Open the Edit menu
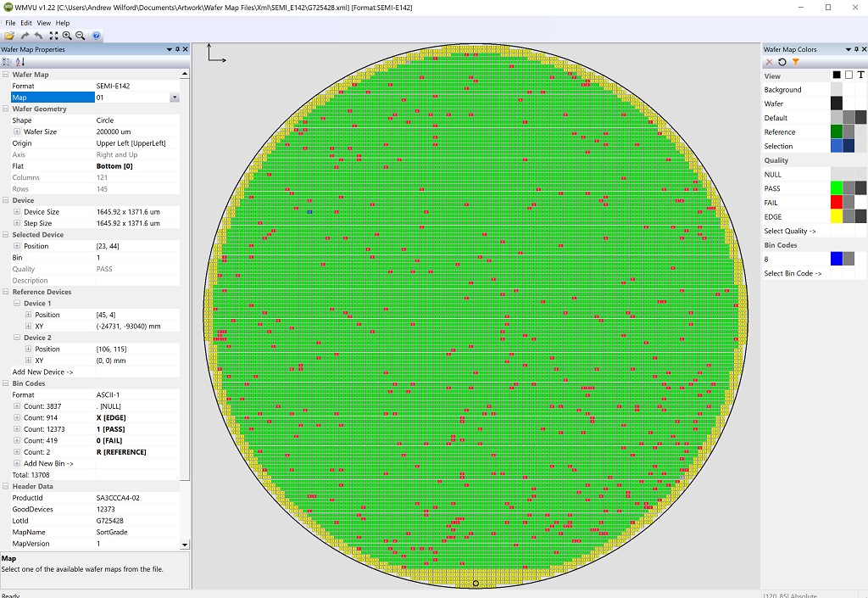The height and width of the screenshot is (598, 868). click(26, 23)
